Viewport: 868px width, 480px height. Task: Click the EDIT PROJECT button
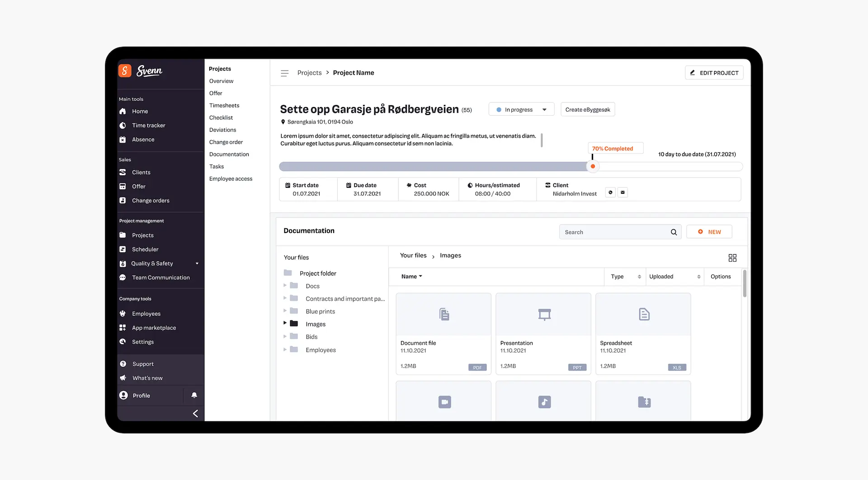click(714, 73)
